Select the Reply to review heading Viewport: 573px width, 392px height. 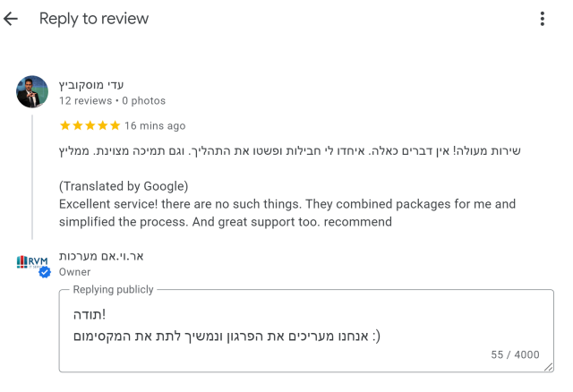[94, 19]
